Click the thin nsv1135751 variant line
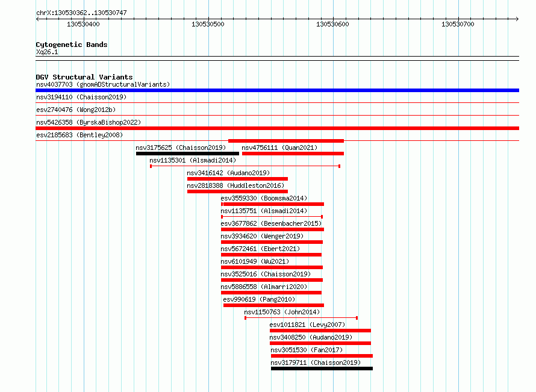Viewport: 536px width, 392px height. point(272,217)
